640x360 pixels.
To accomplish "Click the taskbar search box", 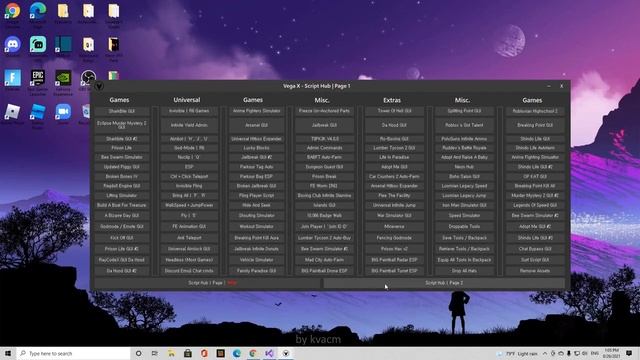I will pos(73,353).
